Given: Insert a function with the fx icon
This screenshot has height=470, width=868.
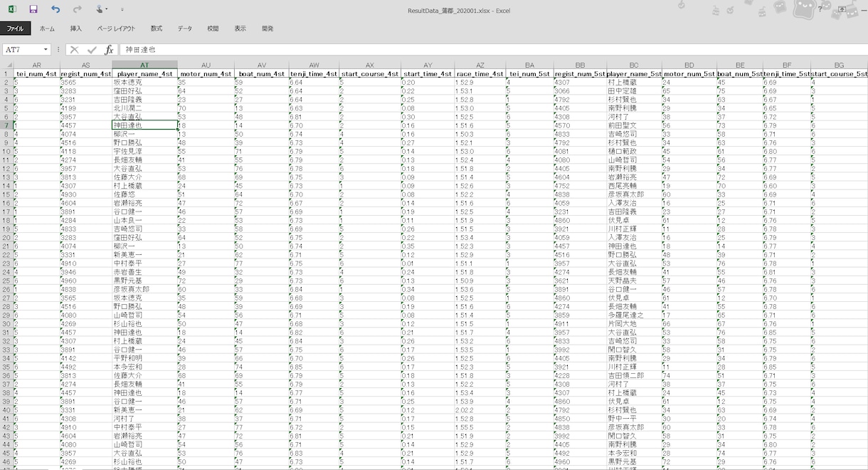Looking at the screenshot, I should [109, 50].
